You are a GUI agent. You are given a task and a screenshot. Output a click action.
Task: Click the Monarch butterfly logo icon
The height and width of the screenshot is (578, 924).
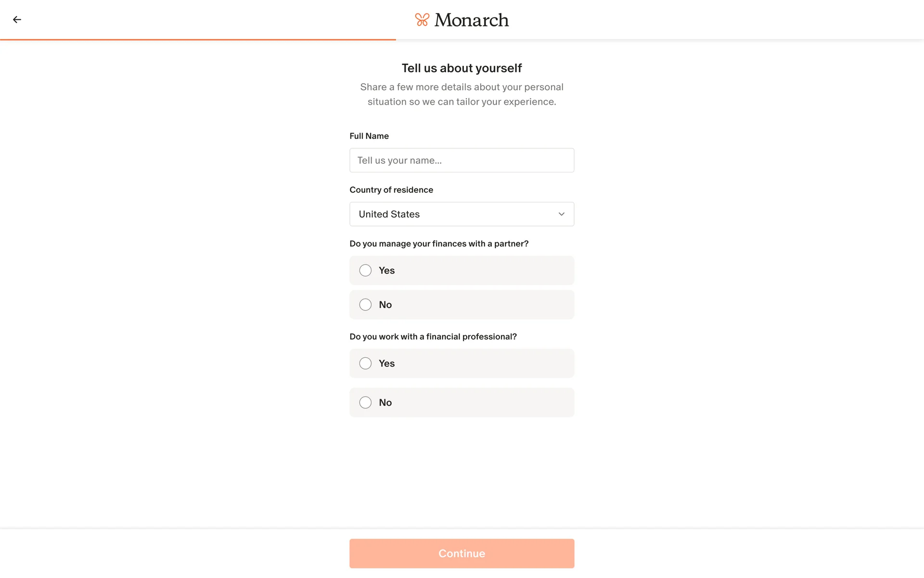pyautogui.click(x=422, y=20)
